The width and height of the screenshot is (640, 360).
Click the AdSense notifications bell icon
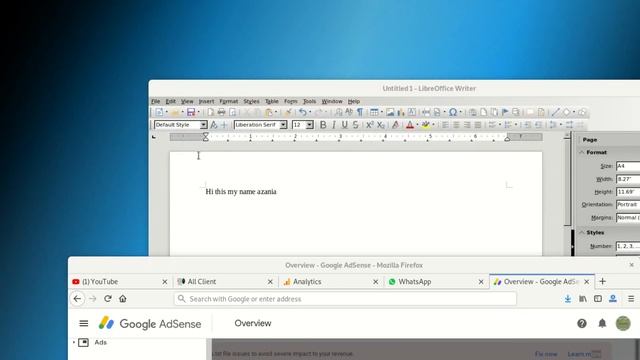[x=602, y=323]
